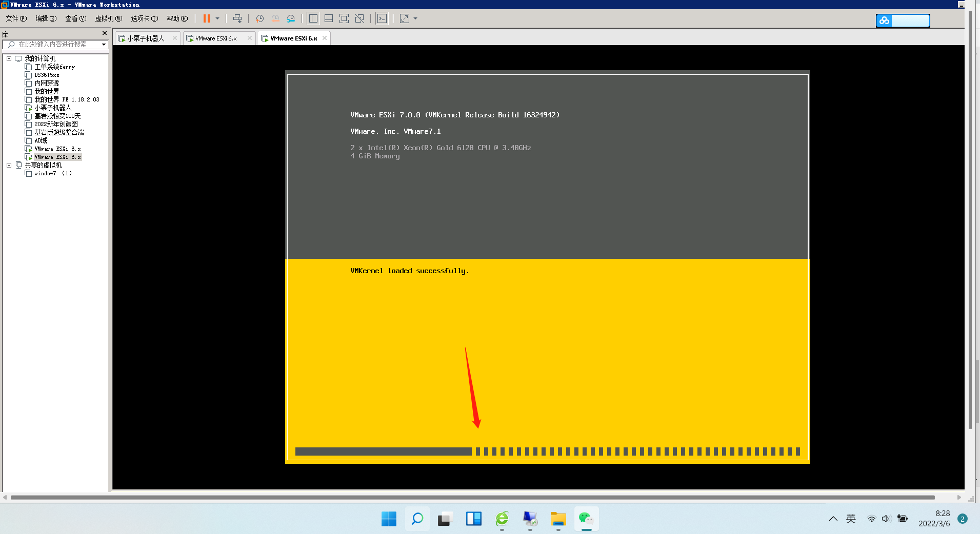Enter full screen mode
The width and height of the screenshot is (980, 534).
(x=344, y=18)
